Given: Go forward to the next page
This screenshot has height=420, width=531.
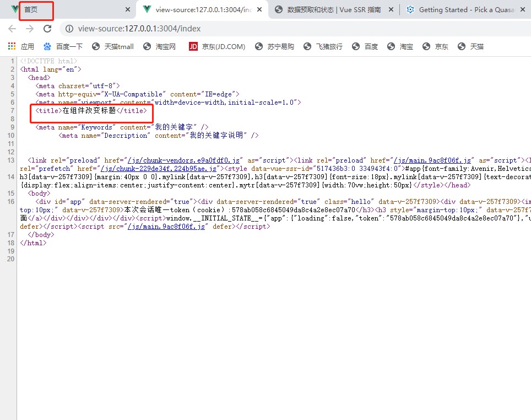Looking at the screenshot, I should click(30, 29).
